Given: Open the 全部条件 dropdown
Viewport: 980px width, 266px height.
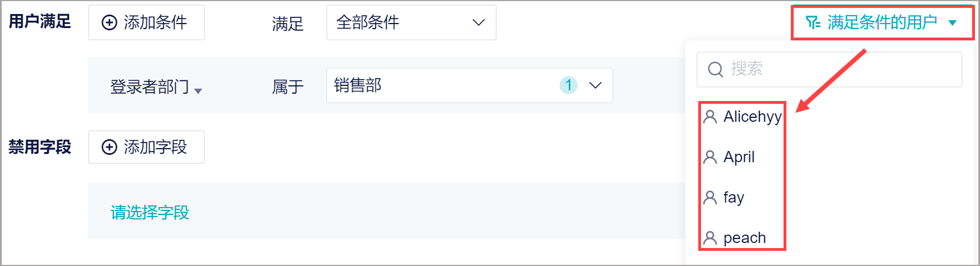Looking at the screenshot, I should (x=411, y=22).
